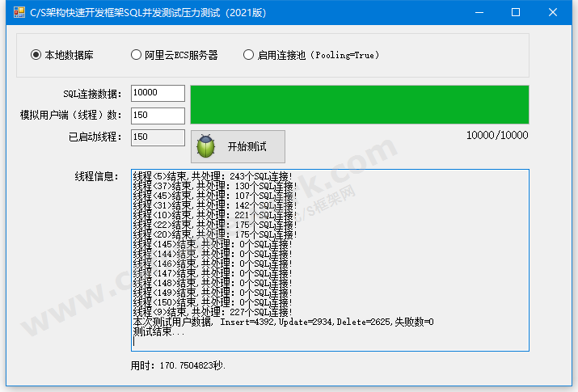Click the 线程<9>结束 log line

tap(213, 312)
